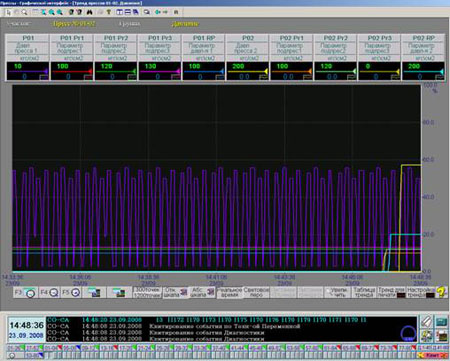Click the 'Световое перо' button
This screenshot has height=361, width=450.
pyautogui.click(x=256, y=292)
